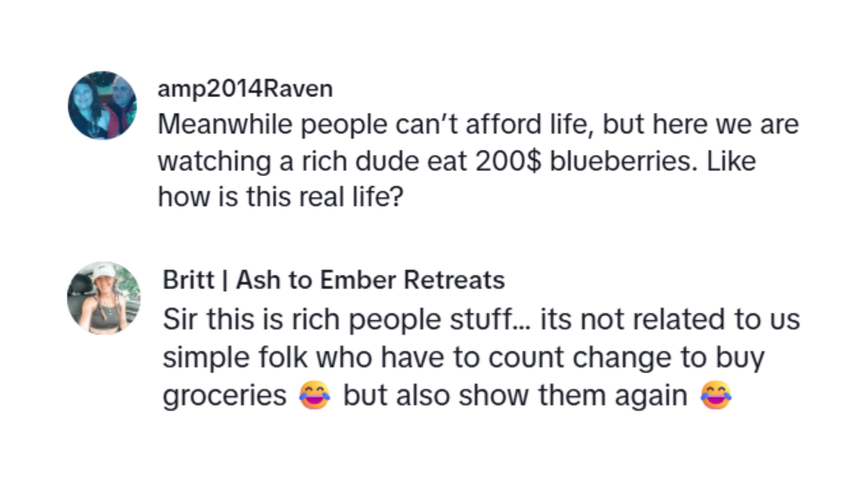Click "how is this real life?" line
Screen dimensions: 868x488
281,197
